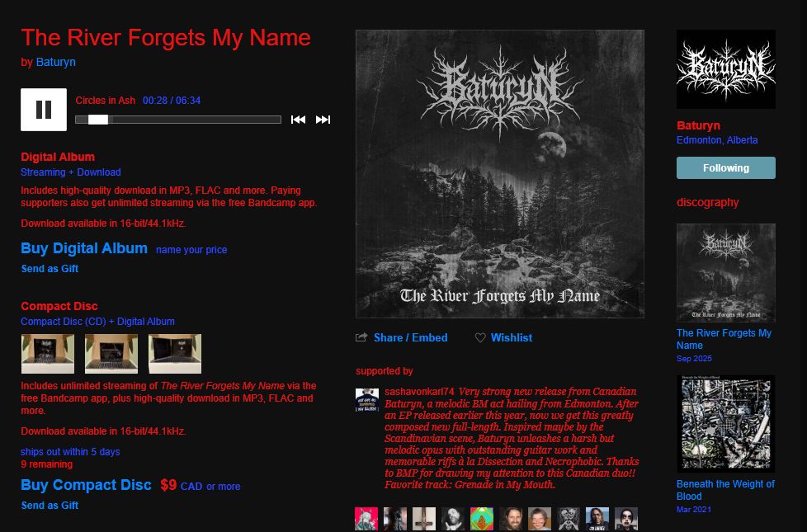
Task: Click the track progress slider handle
Action: (98, 120)
